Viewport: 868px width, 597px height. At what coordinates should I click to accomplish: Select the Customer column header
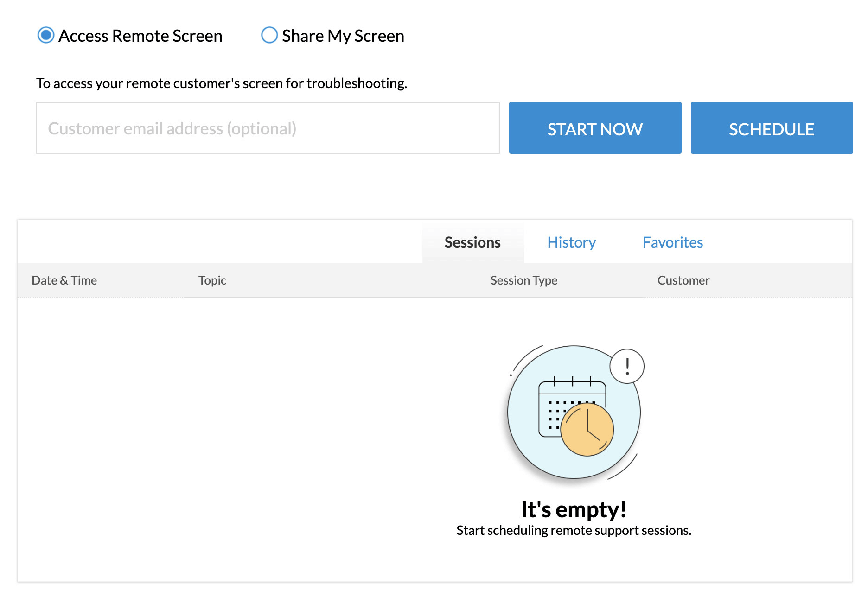click(683, 280)
